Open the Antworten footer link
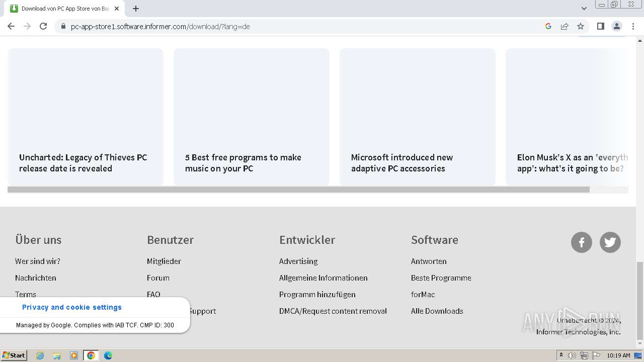Viewport: 644px width, 362px height. (x=429, y=261)
